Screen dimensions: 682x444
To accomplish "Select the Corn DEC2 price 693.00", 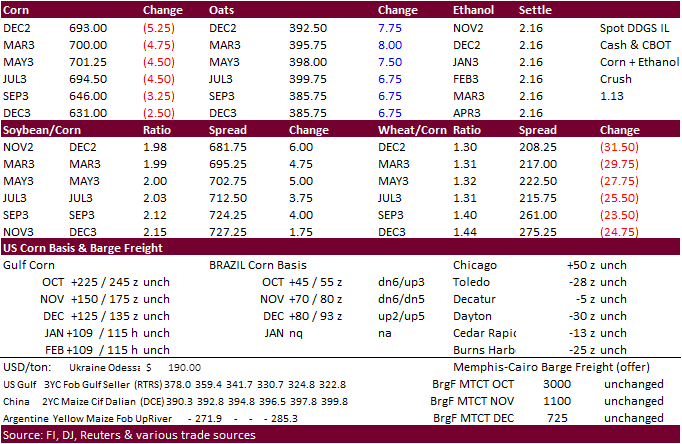I will click(88, 28).
